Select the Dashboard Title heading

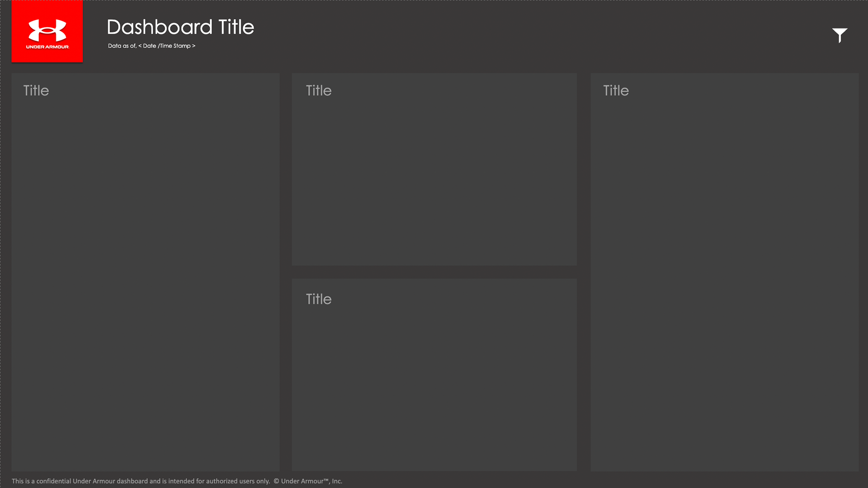[180, 27]
